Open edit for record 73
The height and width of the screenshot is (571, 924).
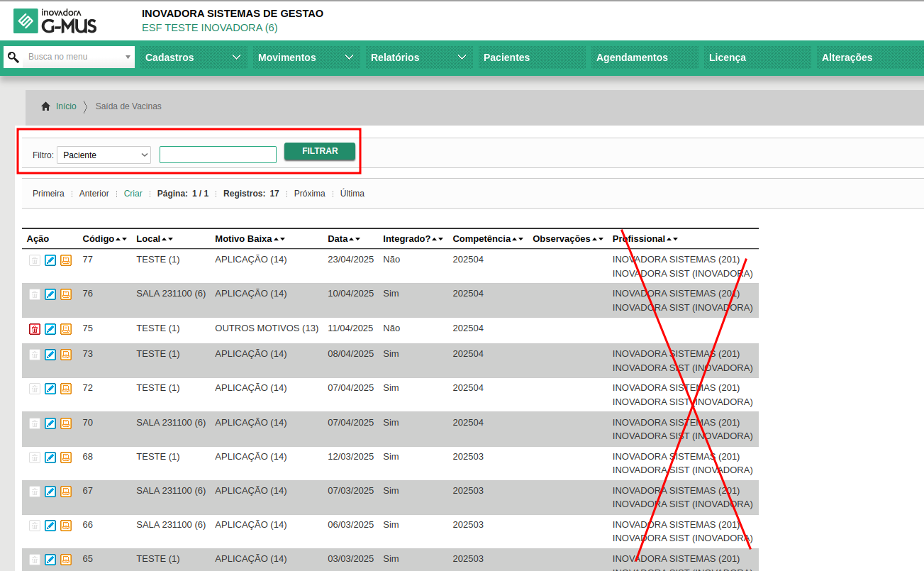(x=50, y=355)
